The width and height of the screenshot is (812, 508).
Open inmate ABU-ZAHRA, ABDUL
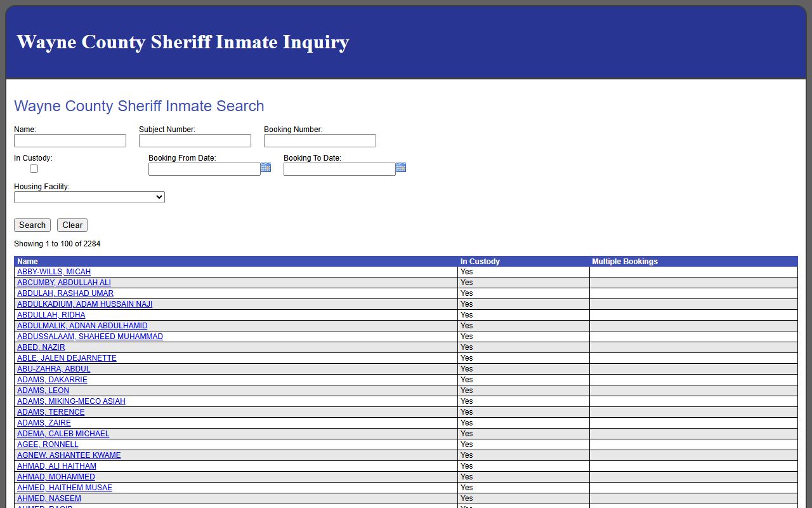54,369
